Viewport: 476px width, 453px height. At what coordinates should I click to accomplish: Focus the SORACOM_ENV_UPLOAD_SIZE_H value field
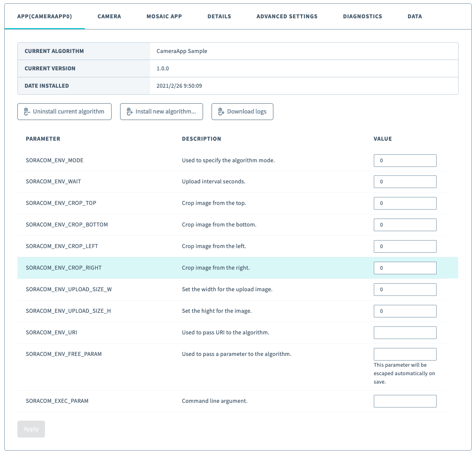(x=405, y=311)
